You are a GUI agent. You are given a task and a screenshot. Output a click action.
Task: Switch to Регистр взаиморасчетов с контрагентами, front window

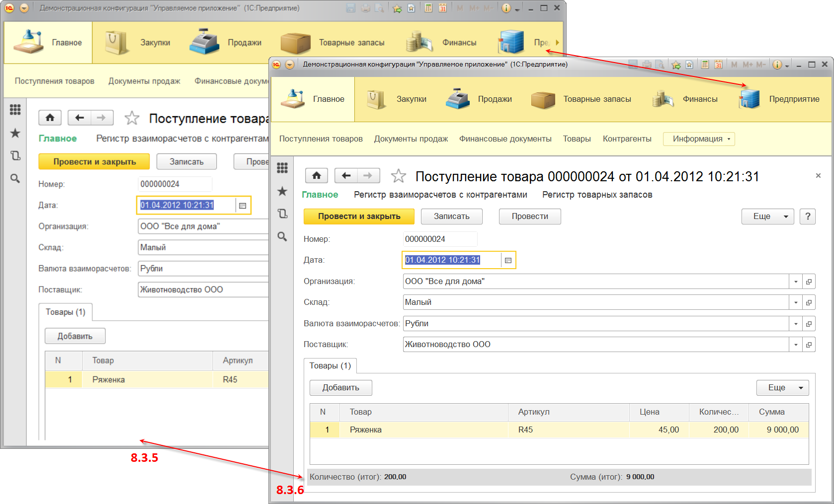pos(440,195)
